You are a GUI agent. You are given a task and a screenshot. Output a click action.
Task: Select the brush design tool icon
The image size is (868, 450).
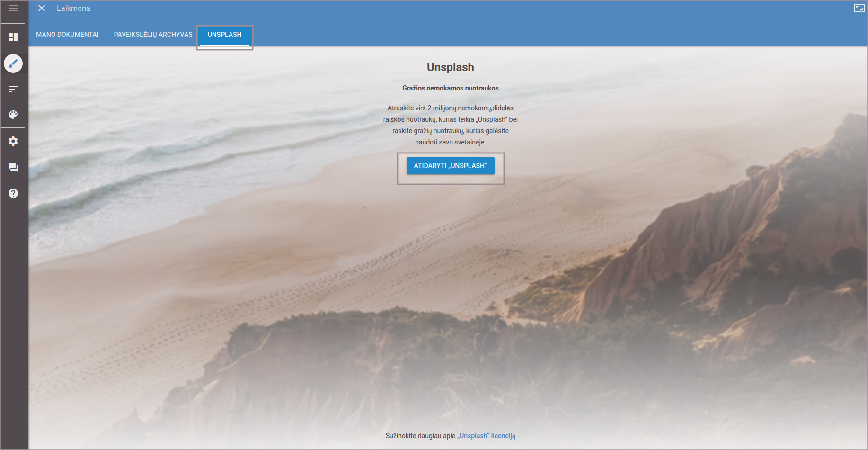(x=13, y=63)
